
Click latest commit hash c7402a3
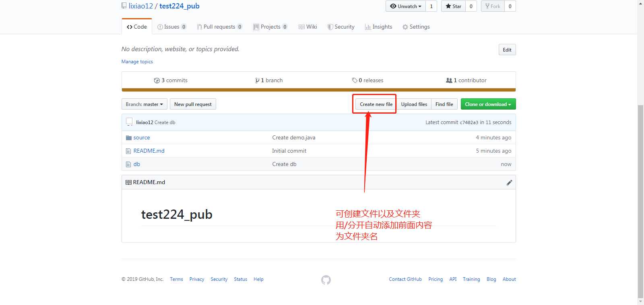pos(469,122)
